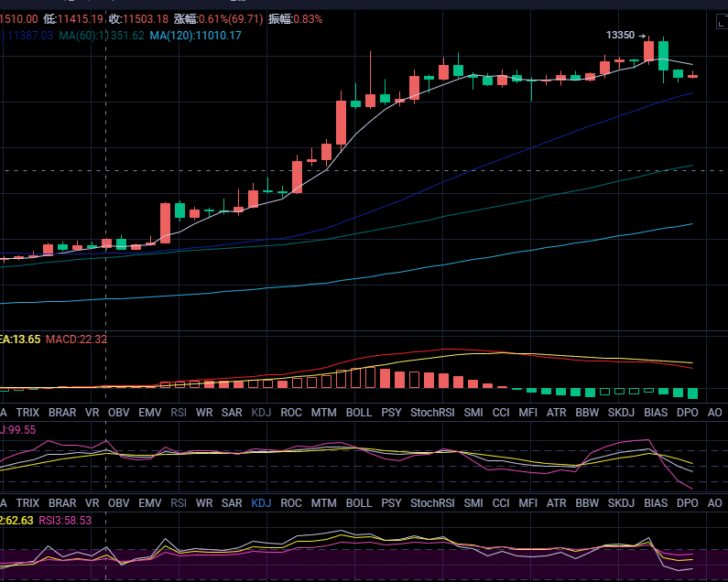Image resolution: width=728 pixels, height=582 pixels.
Task: Switch to BRAR tab directly above RSI panel
Action: tap(62, 502)
